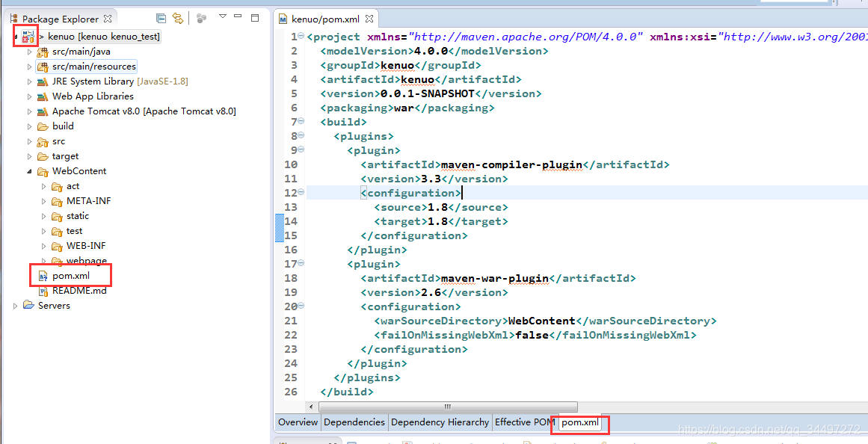Viewport: 868px width, 444px height.
Task: Expand the top-level src folder
Action: point(30,142)
